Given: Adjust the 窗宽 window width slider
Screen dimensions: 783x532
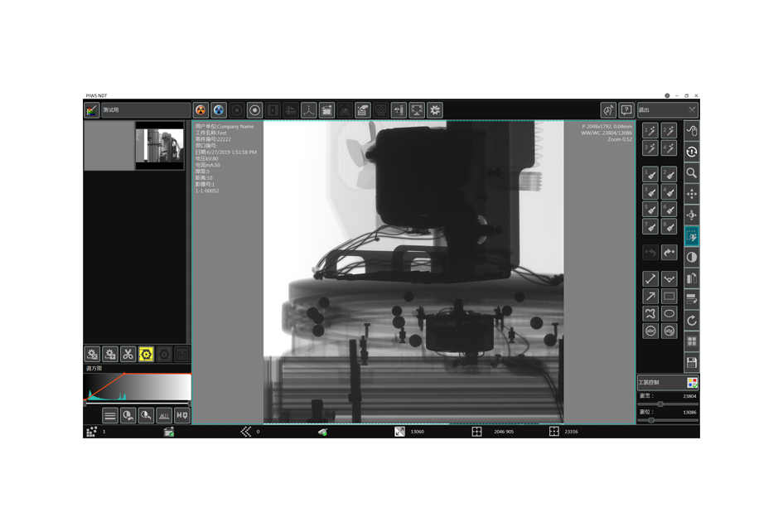Looking at the screenshot, I should pos(660,404).
